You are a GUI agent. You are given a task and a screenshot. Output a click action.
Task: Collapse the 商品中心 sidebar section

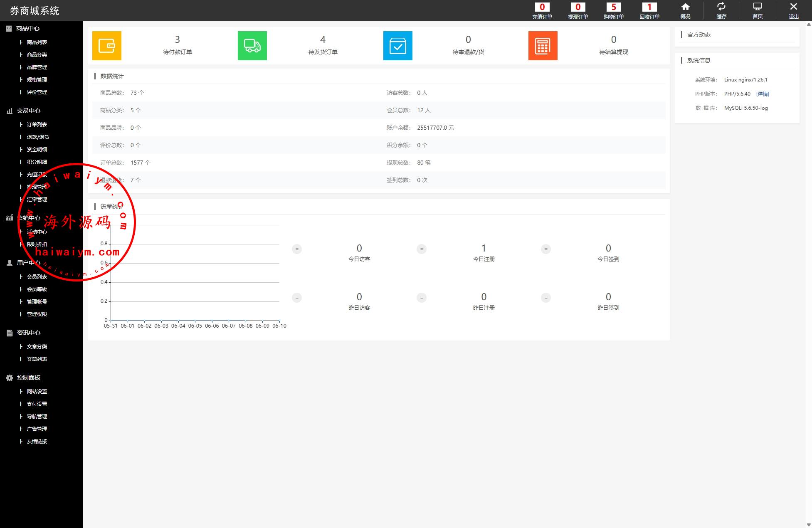click(27, 28)
